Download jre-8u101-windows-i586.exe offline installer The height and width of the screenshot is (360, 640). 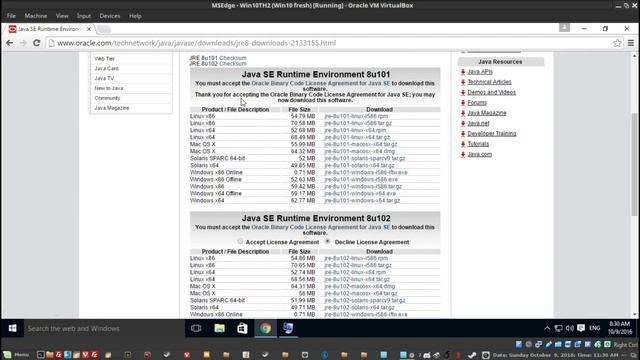point(361,180)
